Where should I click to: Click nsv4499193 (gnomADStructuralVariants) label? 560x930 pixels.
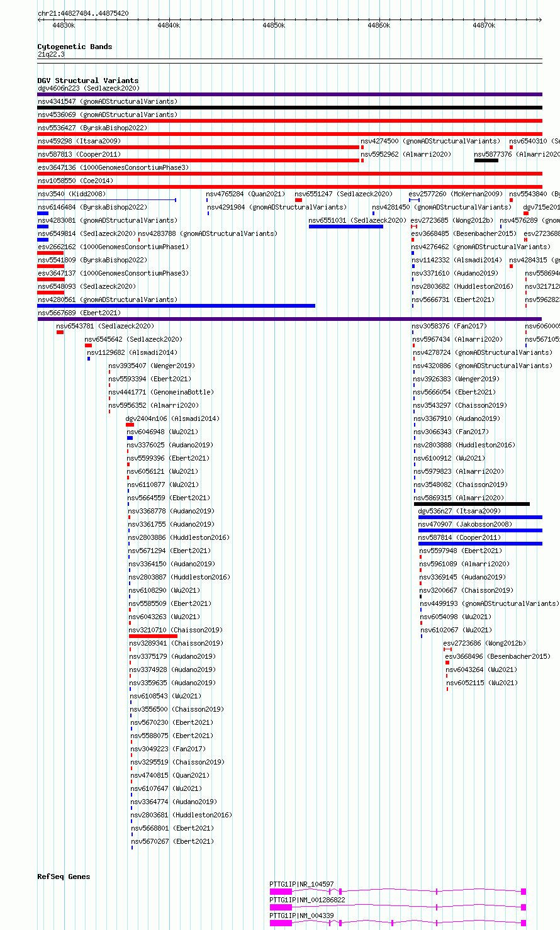click(x=489, y=603)
